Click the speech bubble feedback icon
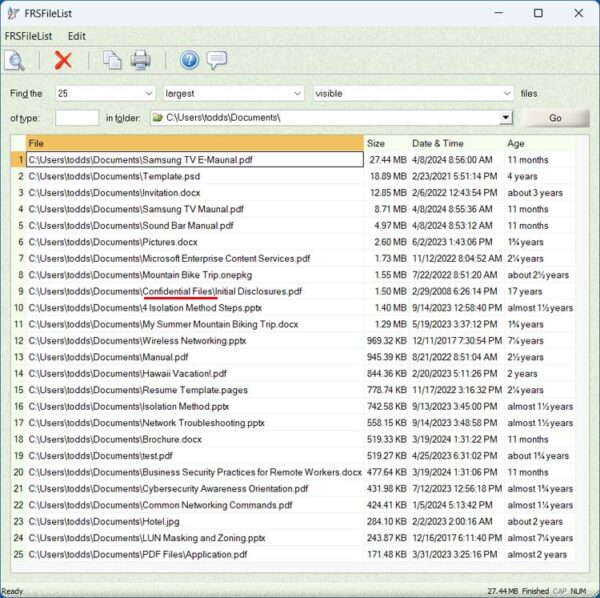 tap(217, 60)
